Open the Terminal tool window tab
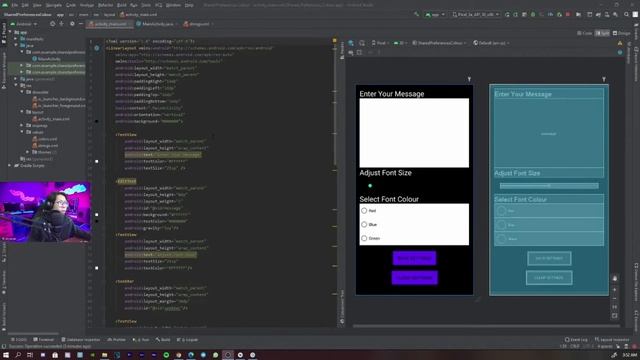This screenshot has width=640, height=360. (44, 340)
